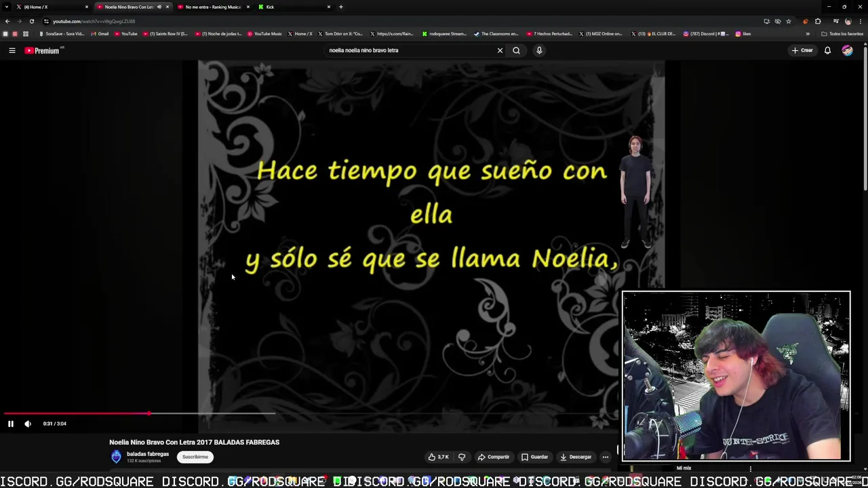Reload the current page
868x488 pixels.
pyautogui.click(x=32, y=21)
